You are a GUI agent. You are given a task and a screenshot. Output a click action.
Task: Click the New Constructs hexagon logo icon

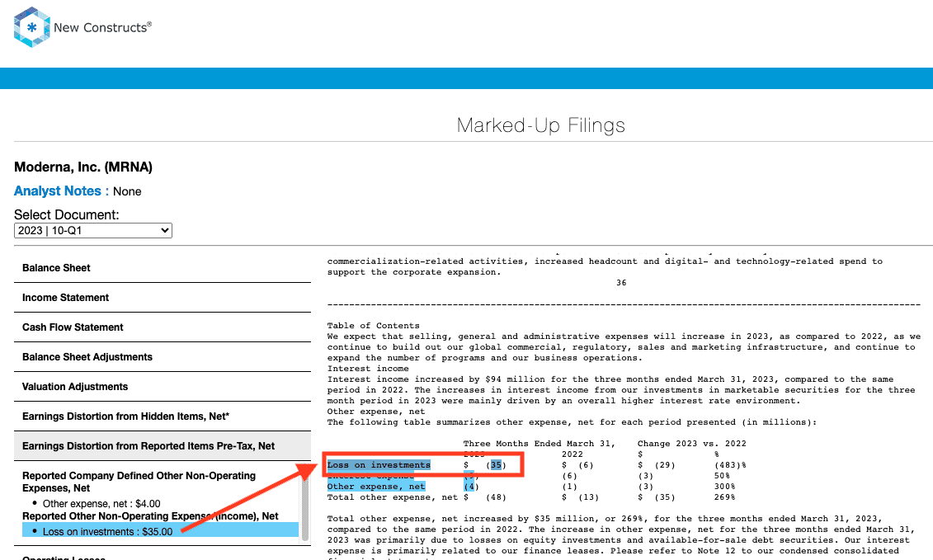click(x=31, y=27)
